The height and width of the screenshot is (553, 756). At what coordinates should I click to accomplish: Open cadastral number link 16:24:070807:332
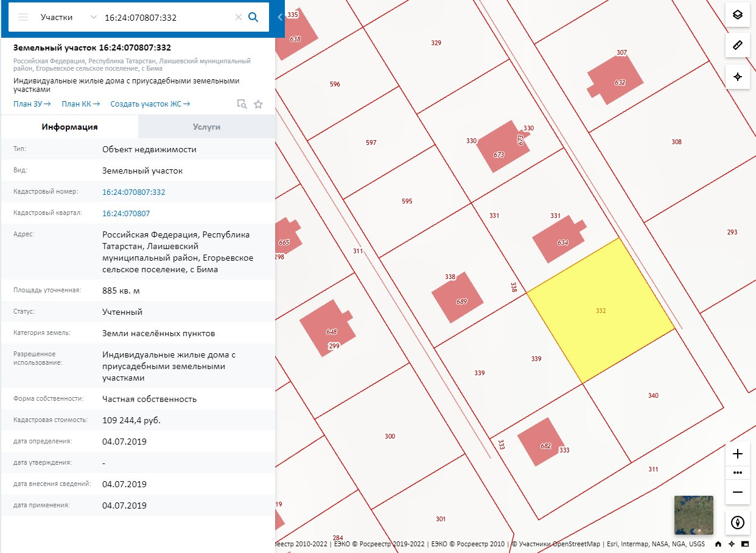click(x=134, y=192)
